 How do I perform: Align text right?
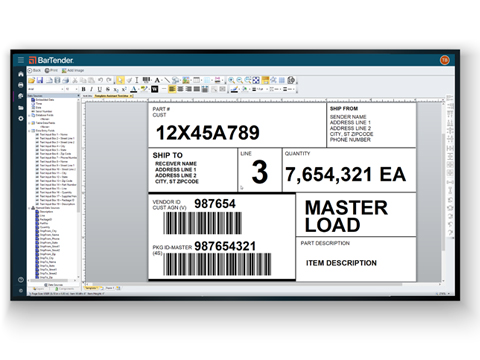pyautogui.click(x=188, y=89)
